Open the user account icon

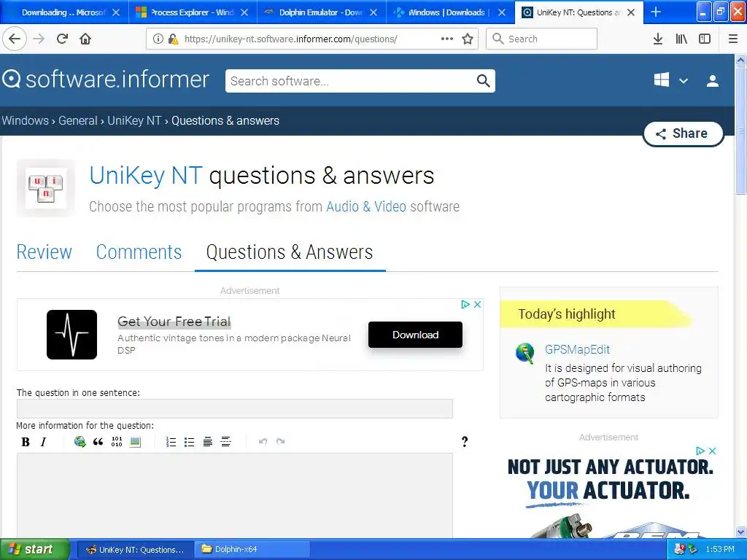pyautogui.click(x=712, y=81)
